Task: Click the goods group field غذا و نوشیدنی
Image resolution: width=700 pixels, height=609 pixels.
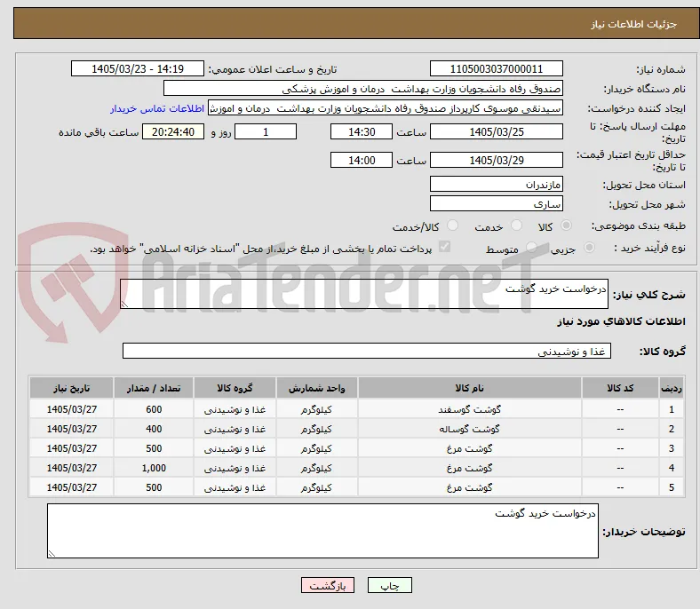Action: point(367,351)
